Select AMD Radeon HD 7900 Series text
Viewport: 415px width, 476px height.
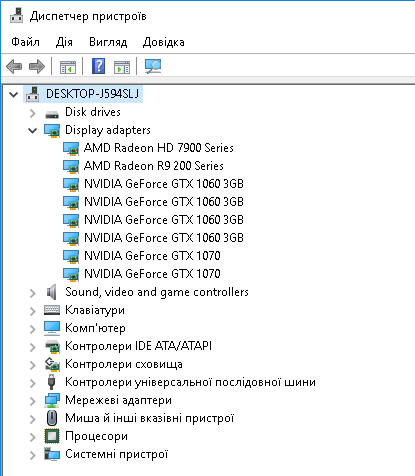pyautogui.click(x=159, y=148)
